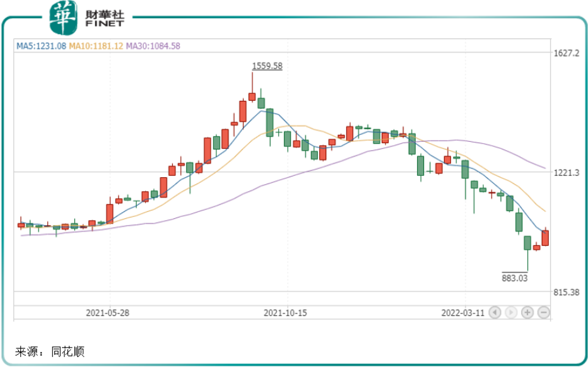This screenshot has height=367, width=588.
Task: Zoom in the chart with plus icon
Action: 527,312
